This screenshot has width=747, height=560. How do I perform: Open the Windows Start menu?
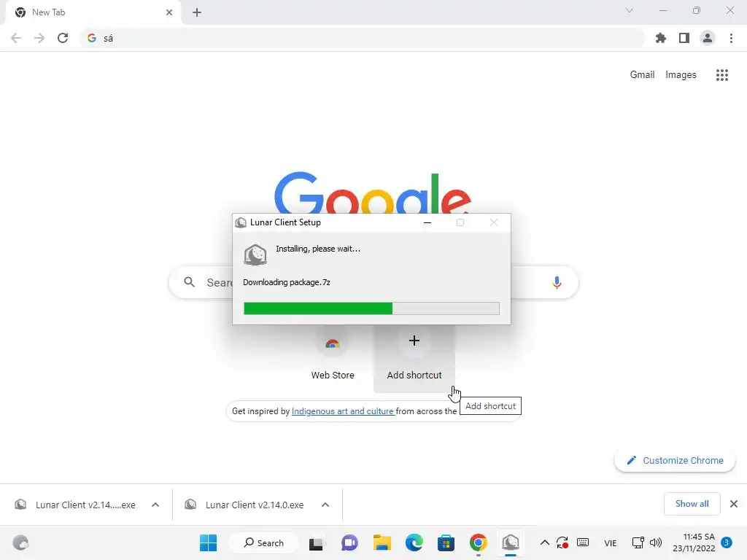click(208, 542)
